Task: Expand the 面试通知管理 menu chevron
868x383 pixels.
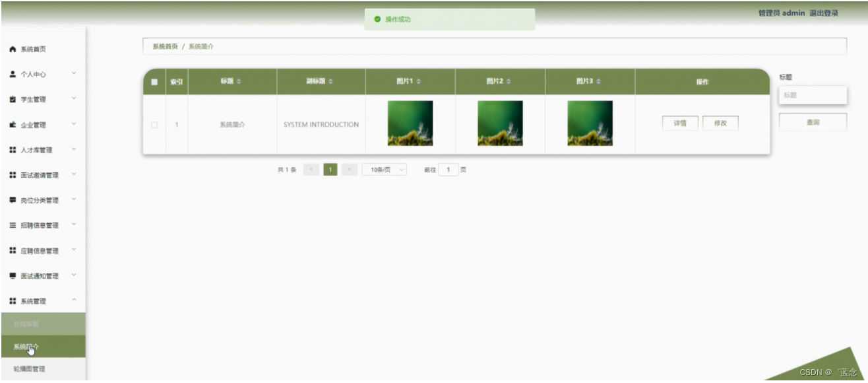Action: click(x=74, y=275)
